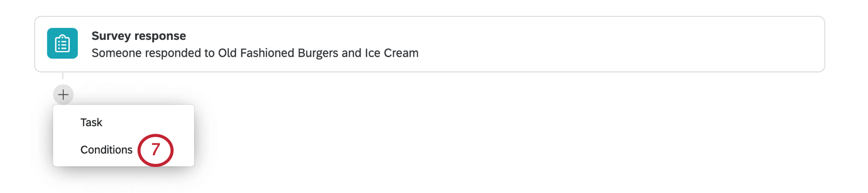Click the 'Survey response' heading text
The height and width of the screenshot is (193, 868).
tap(138, 36)
